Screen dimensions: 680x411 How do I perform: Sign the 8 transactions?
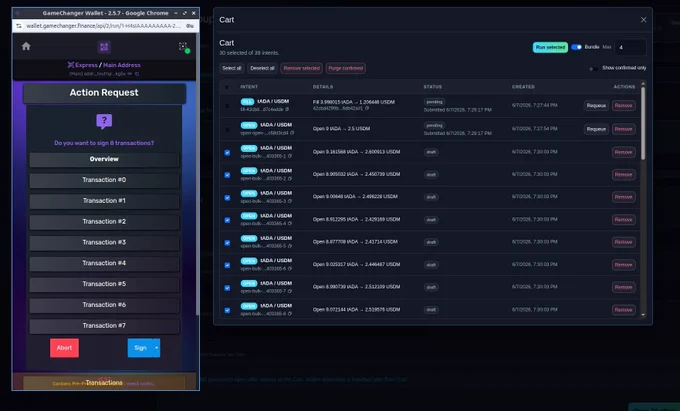[140, 348]
